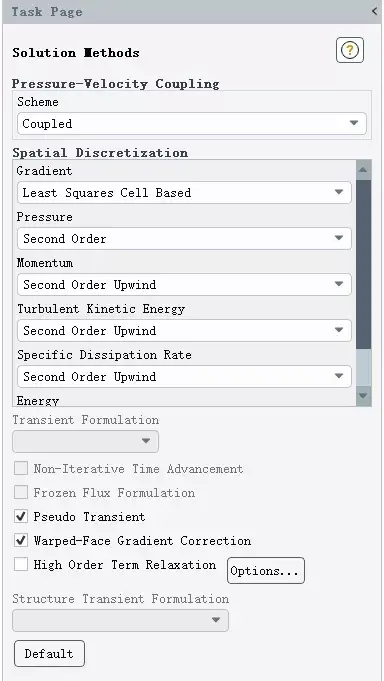Open the Gradient Least Squares dropdown arrow
The width and height of the screenshot is (384, 681).
(339, 192)
